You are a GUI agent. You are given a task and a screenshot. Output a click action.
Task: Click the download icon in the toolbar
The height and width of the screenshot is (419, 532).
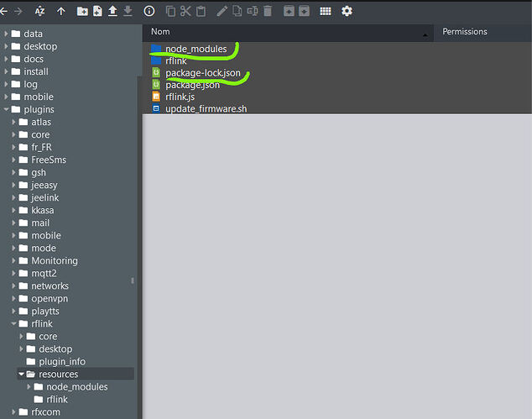click(x=128, y=11)
